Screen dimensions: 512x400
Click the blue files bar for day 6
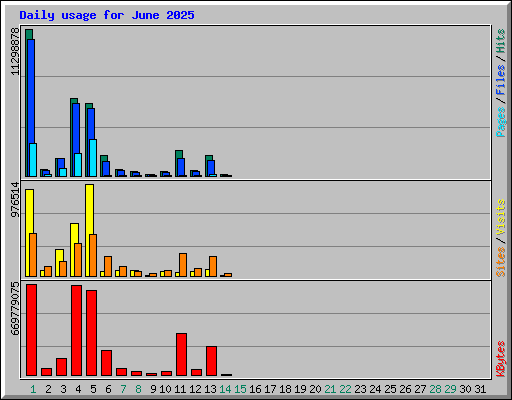coord(106,169)
